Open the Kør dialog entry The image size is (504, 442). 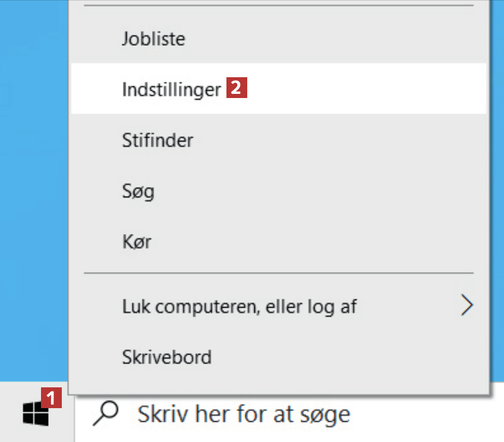(x=137, y=242)
